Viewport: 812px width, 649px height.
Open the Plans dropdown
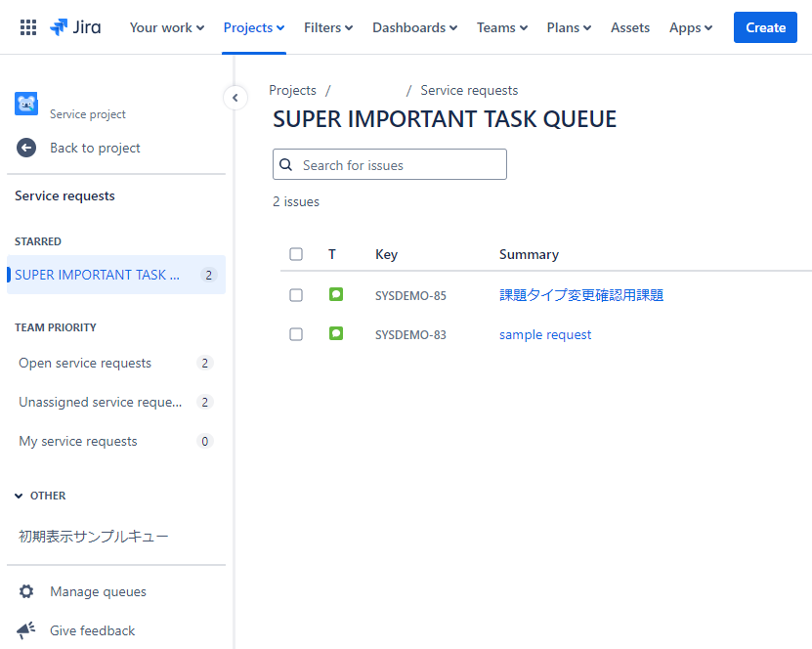[569, 27]
